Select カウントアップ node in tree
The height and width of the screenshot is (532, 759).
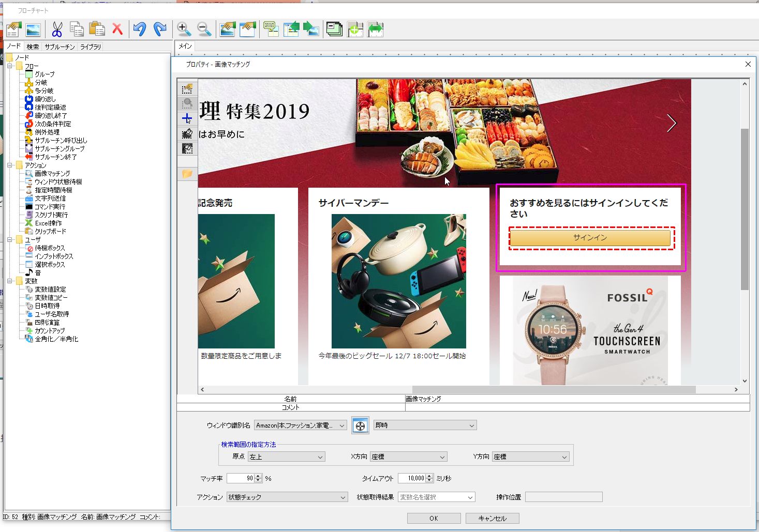[50, 331]
